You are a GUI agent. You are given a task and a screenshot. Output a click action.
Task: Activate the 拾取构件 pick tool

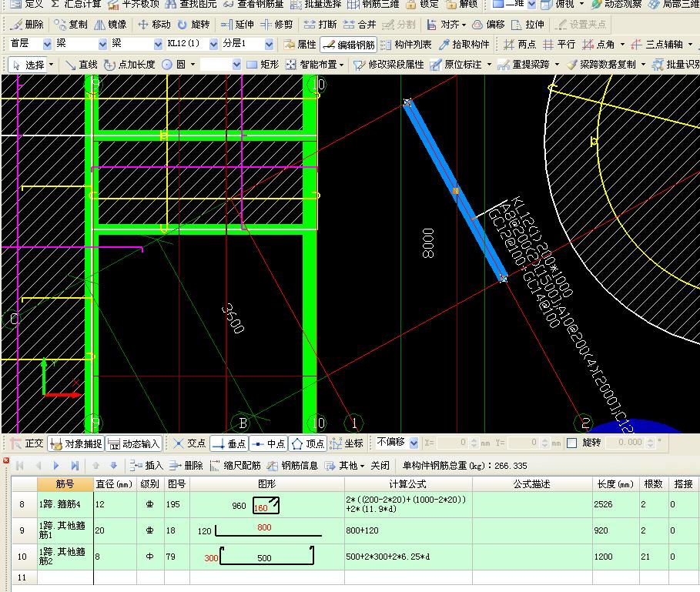click(464, 44)
